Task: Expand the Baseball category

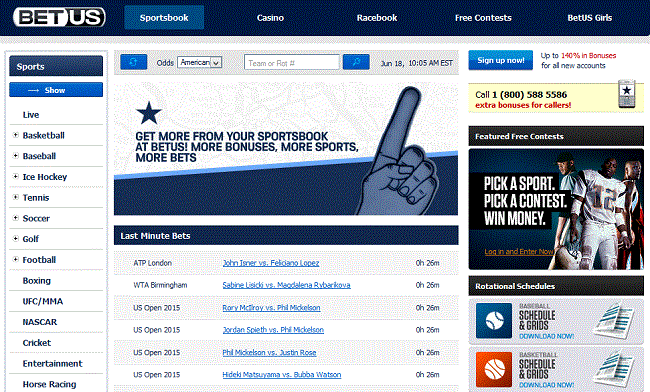Action: (x=15, y=155)
